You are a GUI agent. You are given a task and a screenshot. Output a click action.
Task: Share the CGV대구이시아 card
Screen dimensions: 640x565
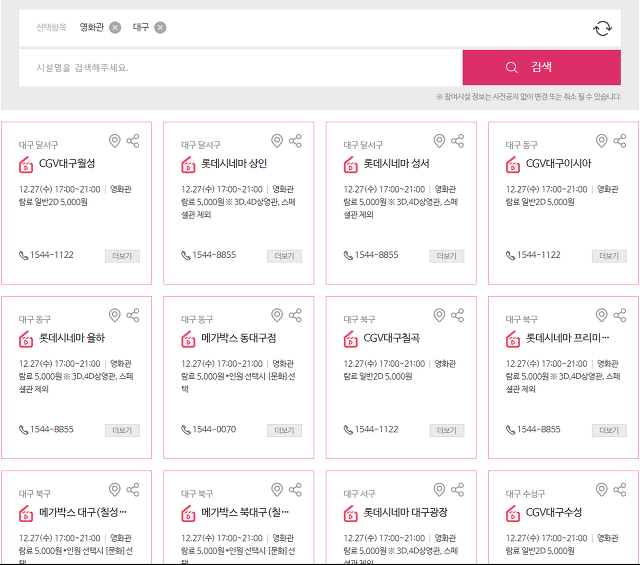tap(620, 141)
